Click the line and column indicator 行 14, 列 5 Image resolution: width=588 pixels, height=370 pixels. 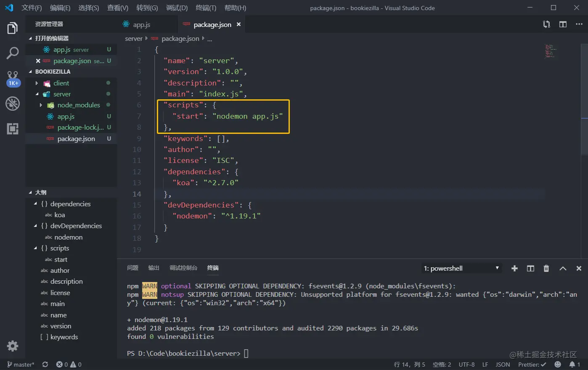(410, 365)
